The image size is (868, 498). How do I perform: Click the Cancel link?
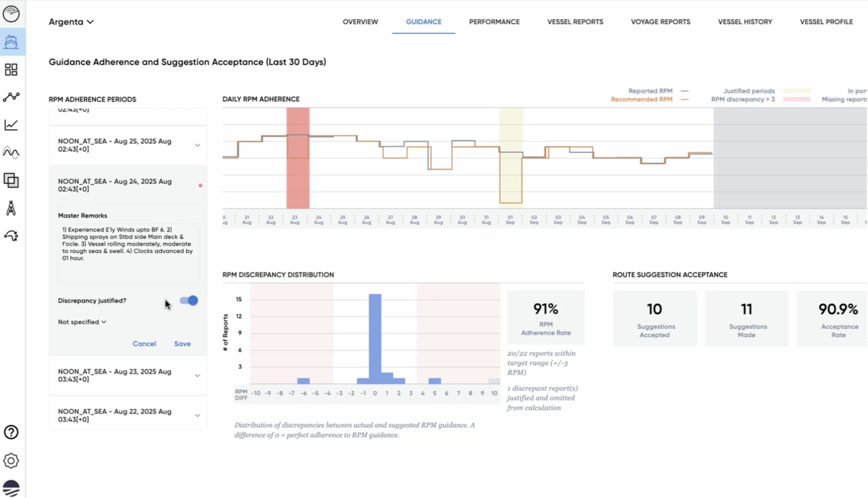pyautogui.click(x=144, y=344)
